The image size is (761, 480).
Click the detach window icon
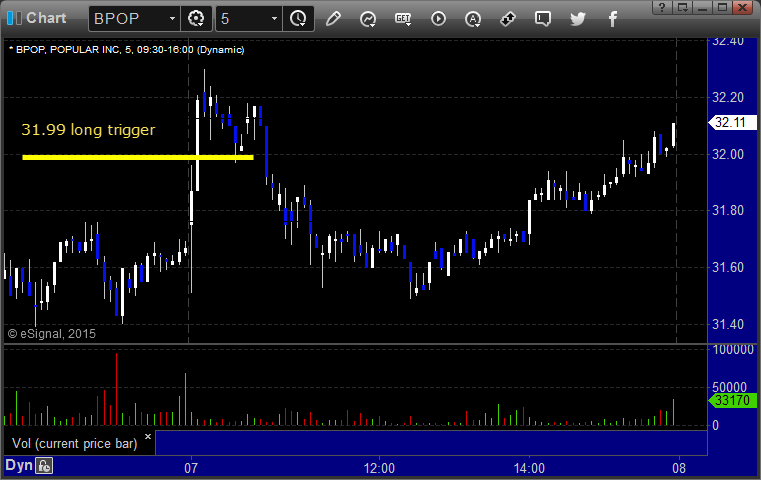coord(683,7)
